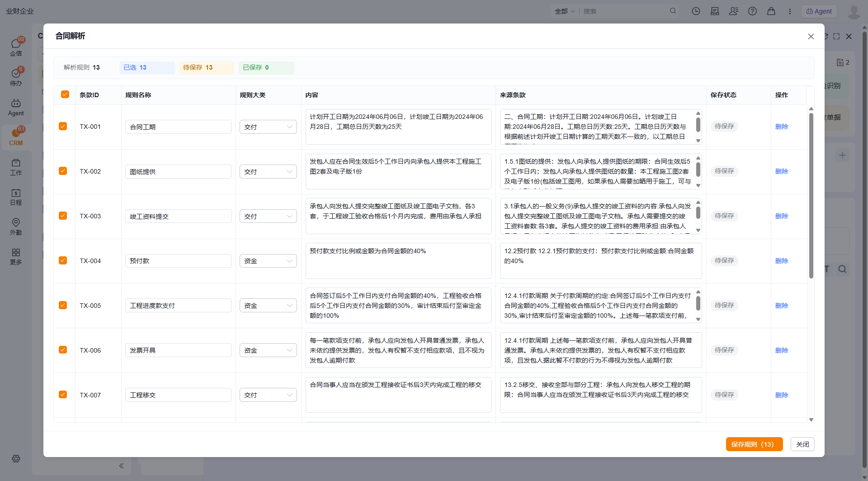Open 规则大类 dropdown for TX-004 预付款
The width and height of the screenshot is (868, 481).
point(268,261)
